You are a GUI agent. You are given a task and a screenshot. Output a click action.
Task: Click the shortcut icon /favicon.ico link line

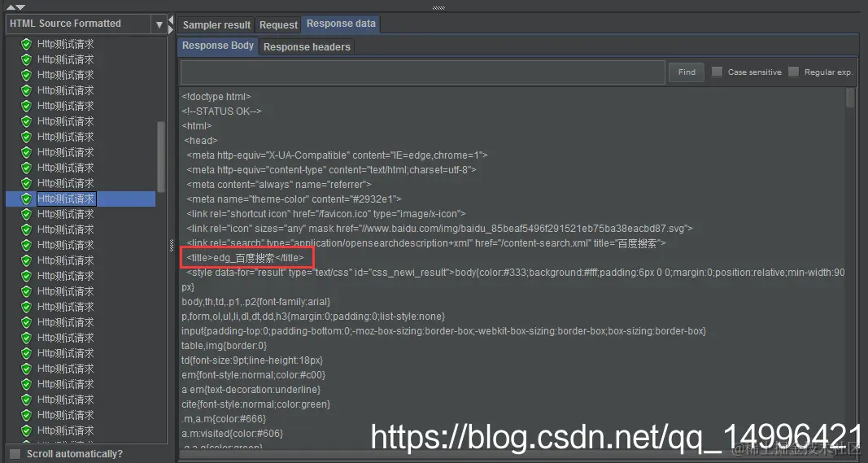326,214
